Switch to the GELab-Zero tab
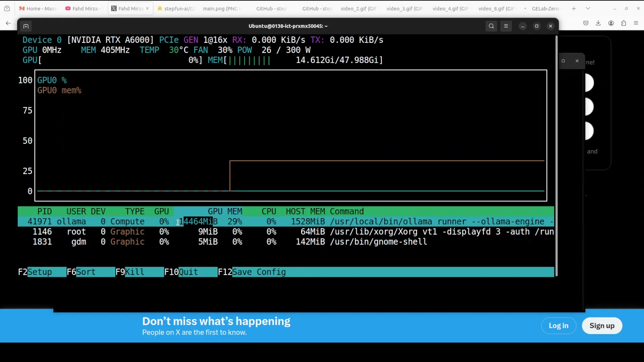This screenshot has height=362, width=644. 545,8
